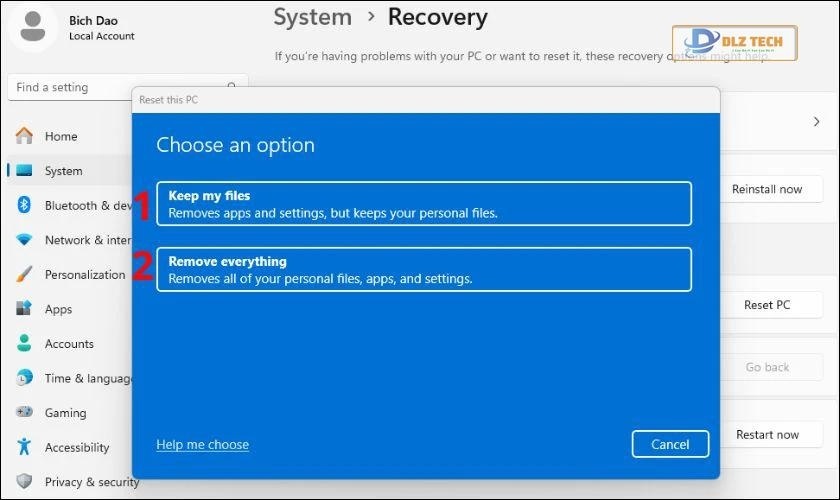
Task: Click the Gaming controller icon
Action: click(x=24, y=413)
